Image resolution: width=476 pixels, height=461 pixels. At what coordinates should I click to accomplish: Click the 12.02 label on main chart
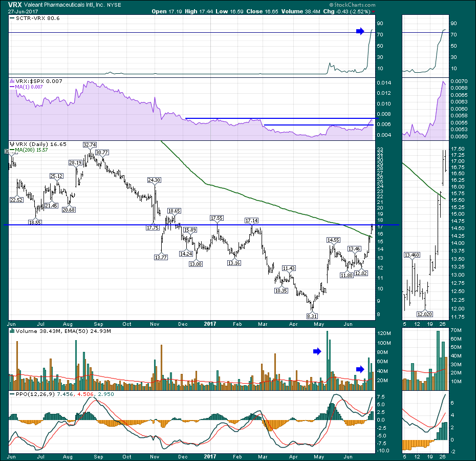click(x=361, y=273)
